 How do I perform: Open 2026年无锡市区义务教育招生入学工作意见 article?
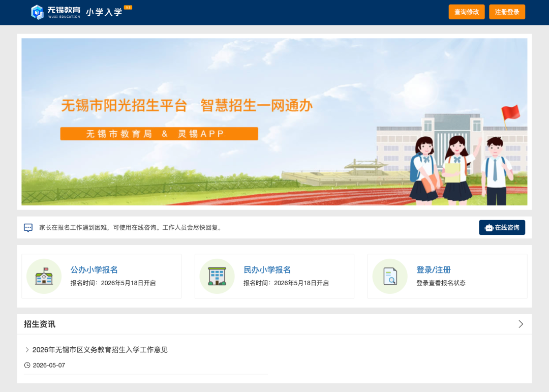(100, 350)
